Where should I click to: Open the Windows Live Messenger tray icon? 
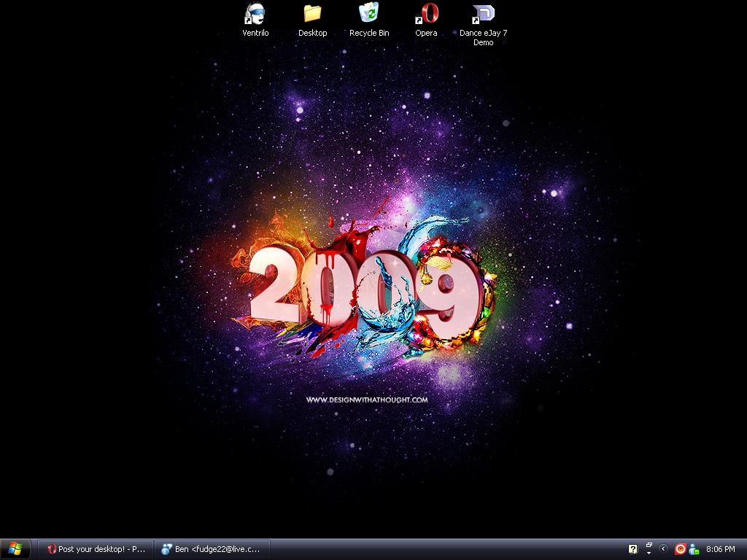pos(694,550)
